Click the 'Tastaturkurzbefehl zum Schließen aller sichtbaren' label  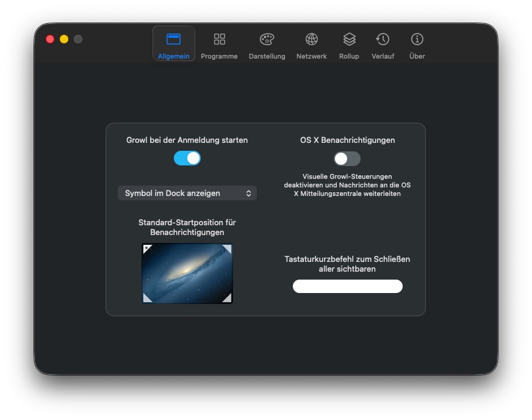(x=347, y=264)
